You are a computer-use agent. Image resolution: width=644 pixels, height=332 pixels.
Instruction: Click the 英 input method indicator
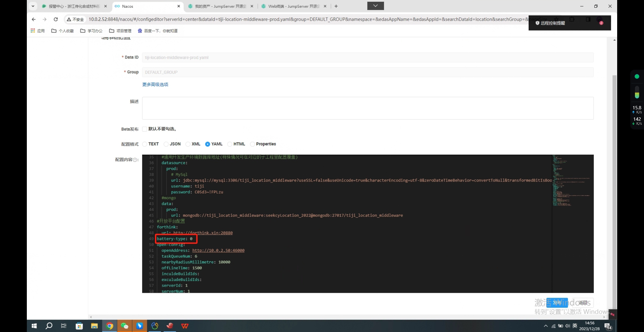pos(575,326)
